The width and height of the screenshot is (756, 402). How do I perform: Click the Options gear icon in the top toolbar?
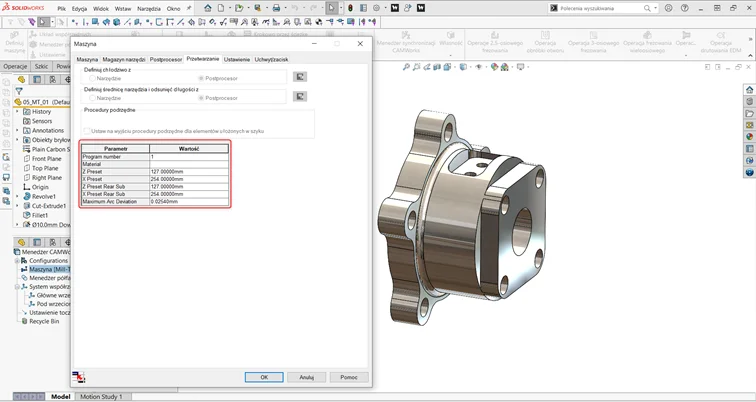tap(377, 8)
